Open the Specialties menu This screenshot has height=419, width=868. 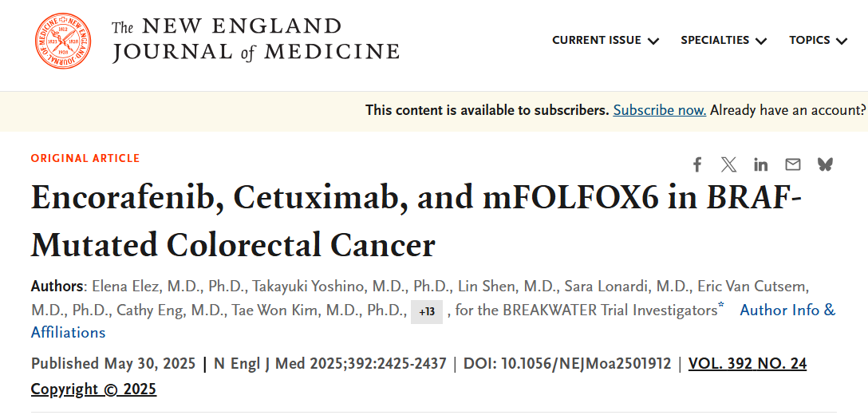pos(724,41)
